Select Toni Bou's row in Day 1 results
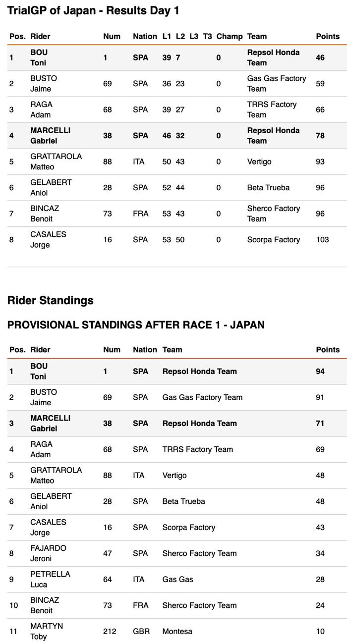347x644 pixels. [173, 57]
